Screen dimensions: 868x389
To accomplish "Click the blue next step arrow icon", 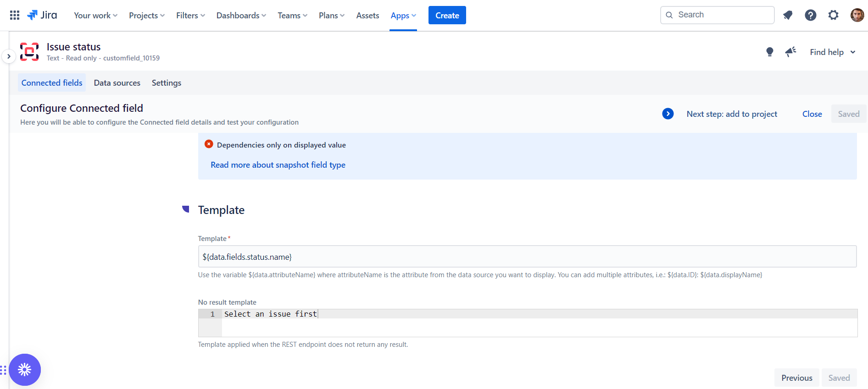I will (x=668, y=114).
